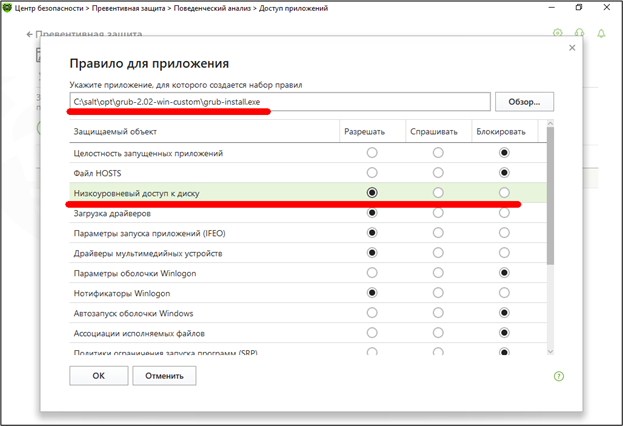Allow access to Файл HOSTS
623x426 pixels.
pyautogui.click(x=372, y=172)
